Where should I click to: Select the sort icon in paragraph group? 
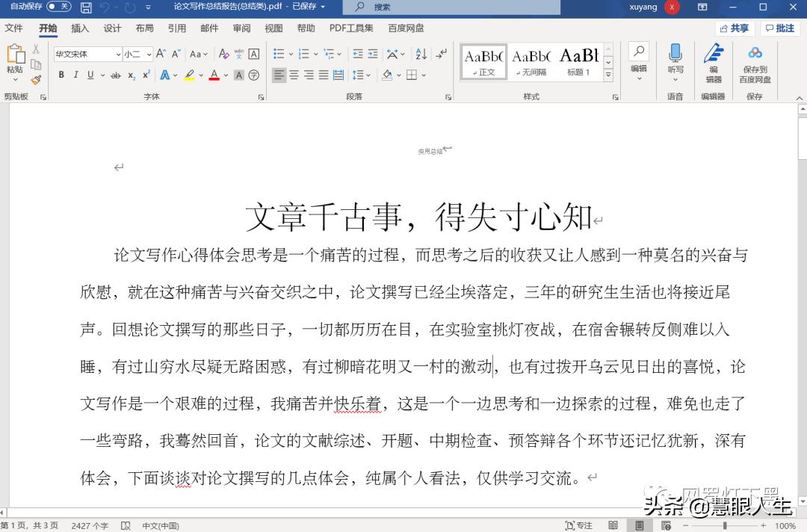(x=422, y=55)
